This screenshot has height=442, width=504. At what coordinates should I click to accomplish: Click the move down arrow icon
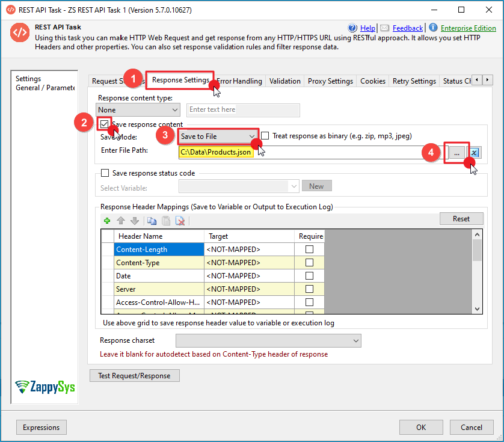(135, 221)
